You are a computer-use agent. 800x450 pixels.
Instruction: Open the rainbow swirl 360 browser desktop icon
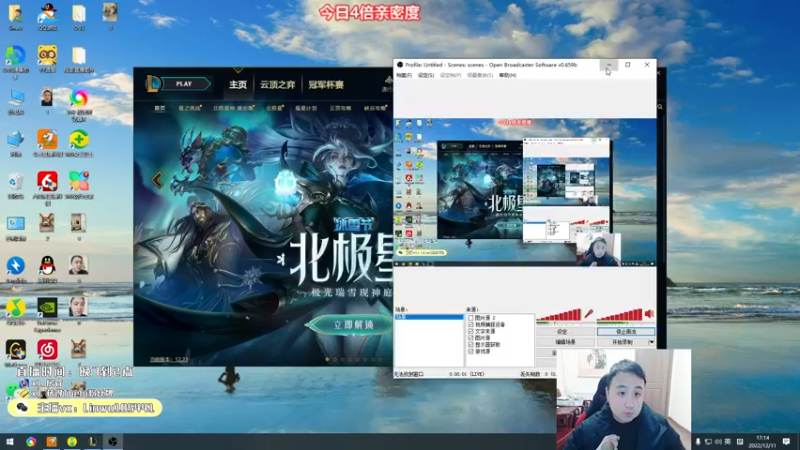pos(79,99)
